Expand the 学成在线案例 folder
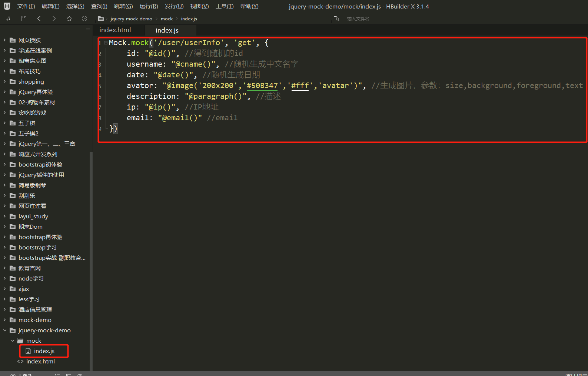 pyautogui.click(x=4, y=50)
